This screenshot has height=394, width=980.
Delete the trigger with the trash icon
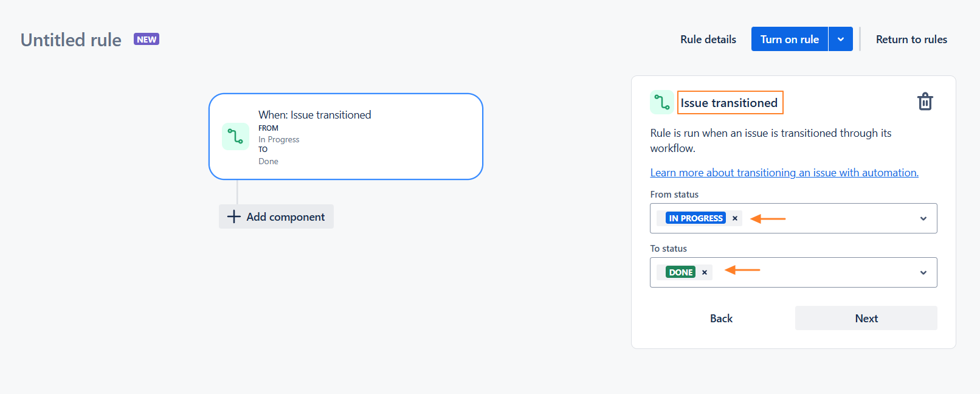point(925,102)
